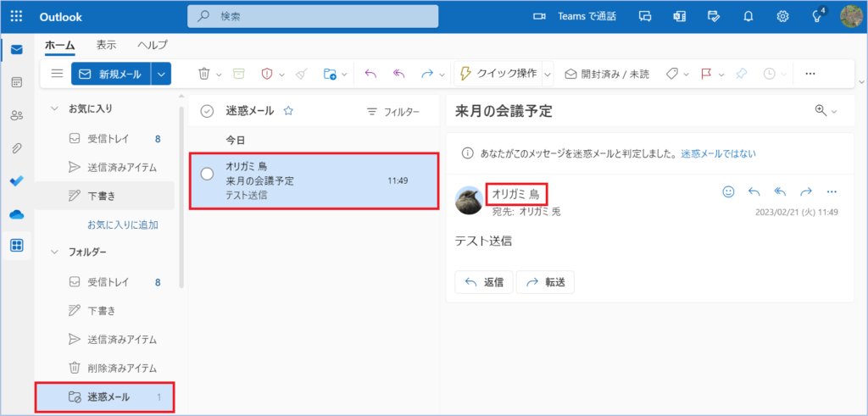Toggle favorite star next to 迷惑メール
The width and height of the screenshot is (868, 416).
click(x=288, y=111)
